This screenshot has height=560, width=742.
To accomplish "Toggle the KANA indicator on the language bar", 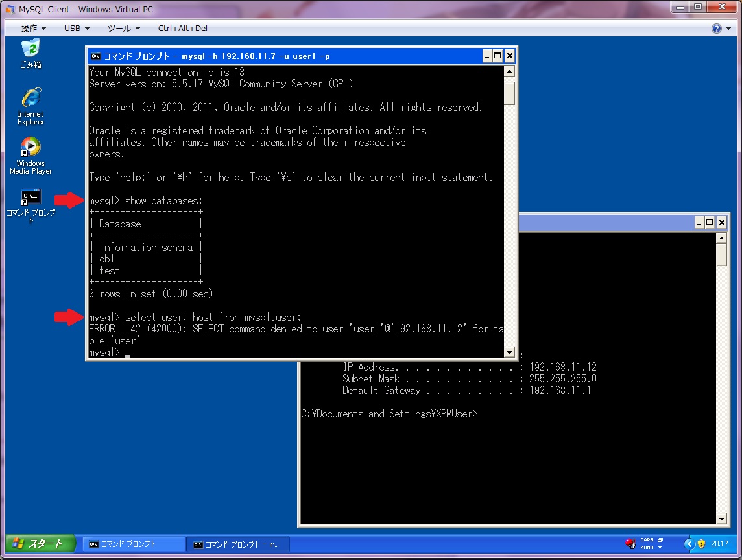I will pos(647,548).
